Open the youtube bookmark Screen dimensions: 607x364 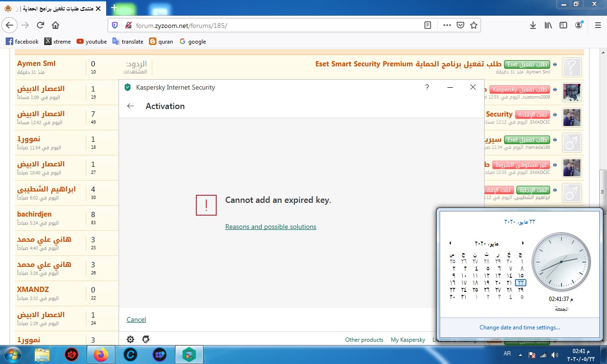pos(92,42)
